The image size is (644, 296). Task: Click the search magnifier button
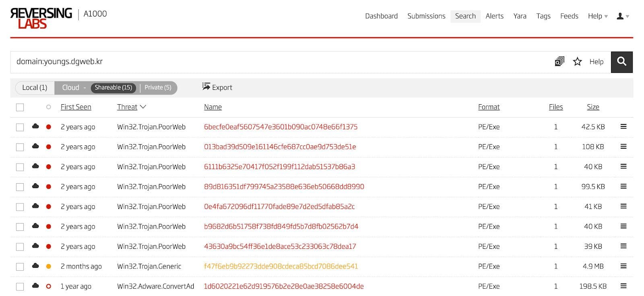(621, 62)
